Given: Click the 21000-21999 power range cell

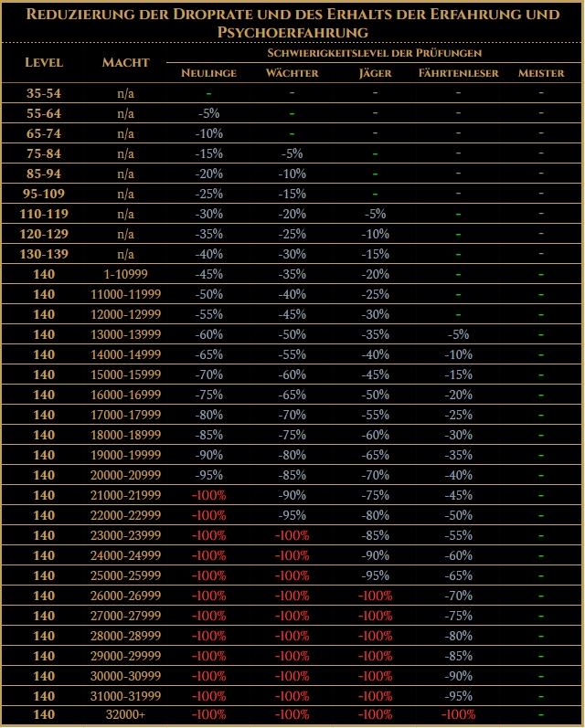Looking at the screenshot, I should pos(125,495).
